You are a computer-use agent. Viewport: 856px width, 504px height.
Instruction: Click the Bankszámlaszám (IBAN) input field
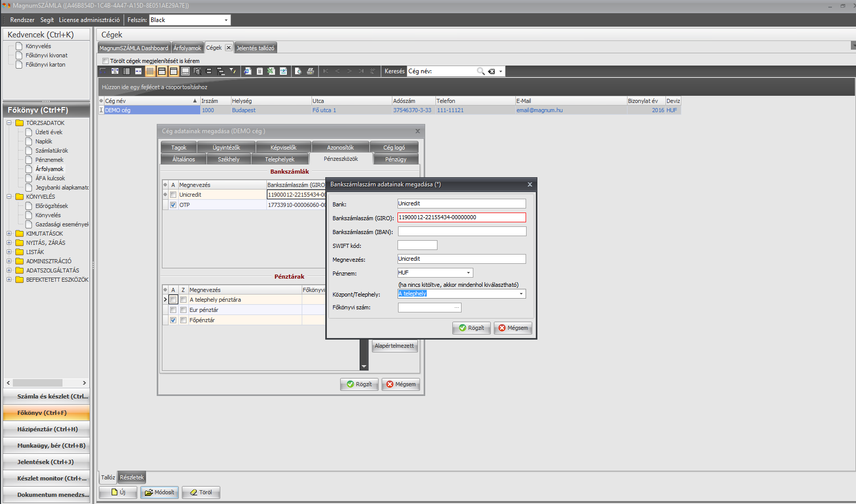(462, 232)
